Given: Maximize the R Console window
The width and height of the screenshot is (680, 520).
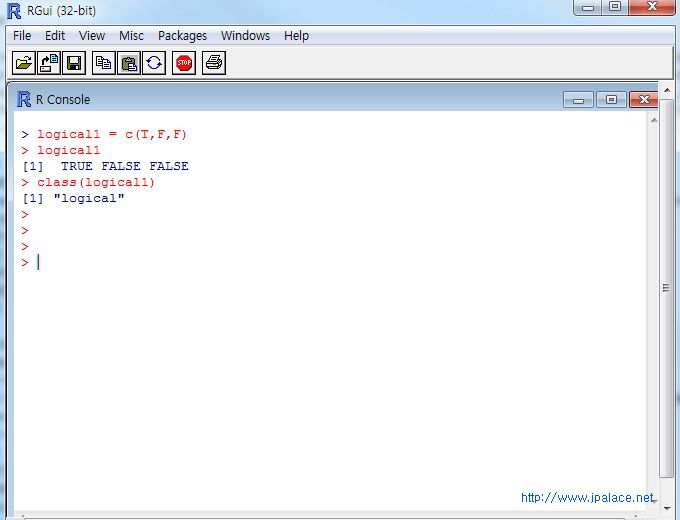Looking at the screenshot, I should (x=611, y=100).
